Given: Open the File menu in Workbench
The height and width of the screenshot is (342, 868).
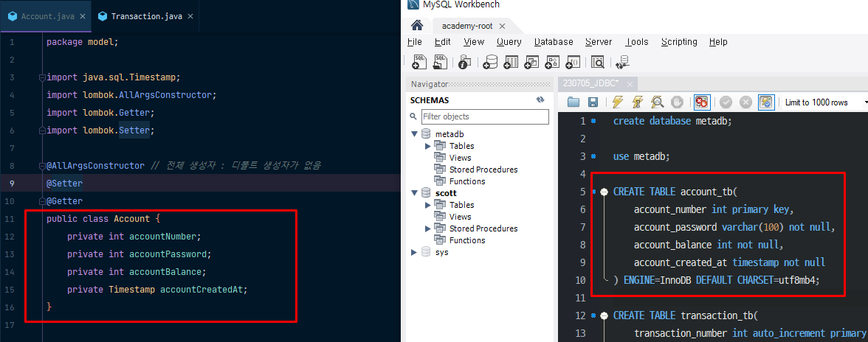Looking at the screenshot, I should click(x=415, y=42).
